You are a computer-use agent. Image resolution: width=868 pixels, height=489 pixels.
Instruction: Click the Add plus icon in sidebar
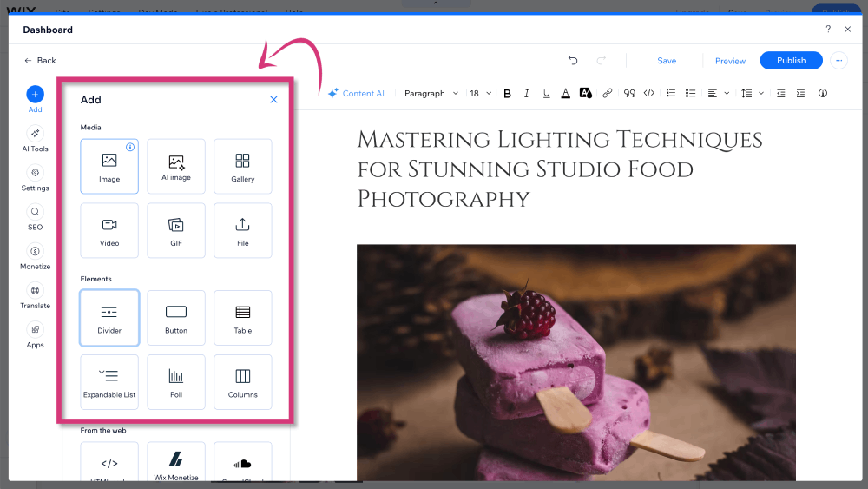[x=35, y=94]
